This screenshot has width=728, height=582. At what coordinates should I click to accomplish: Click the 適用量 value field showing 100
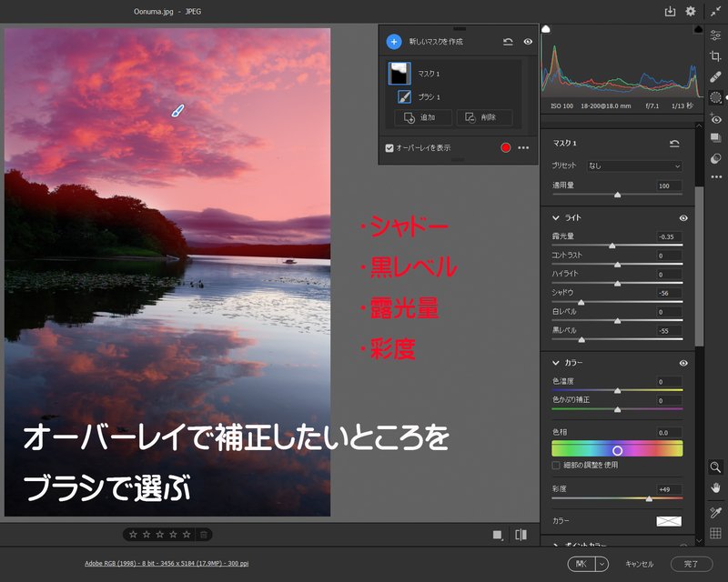669,186
